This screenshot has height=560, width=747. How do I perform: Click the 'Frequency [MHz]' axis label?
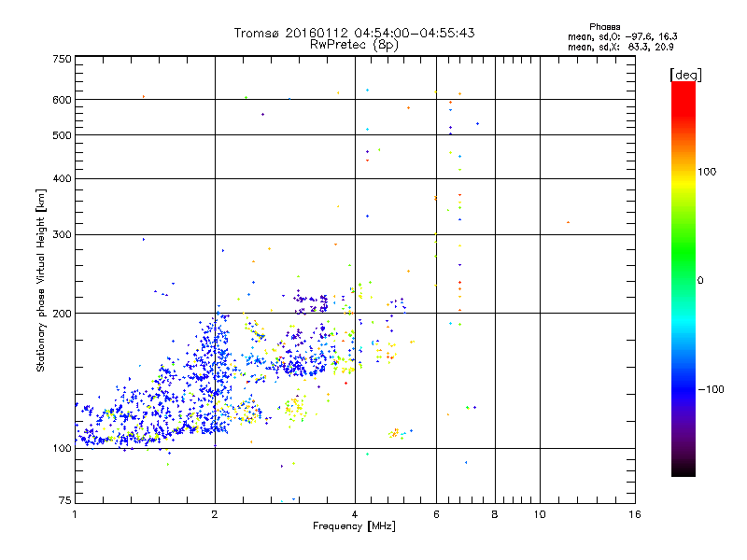354,526
